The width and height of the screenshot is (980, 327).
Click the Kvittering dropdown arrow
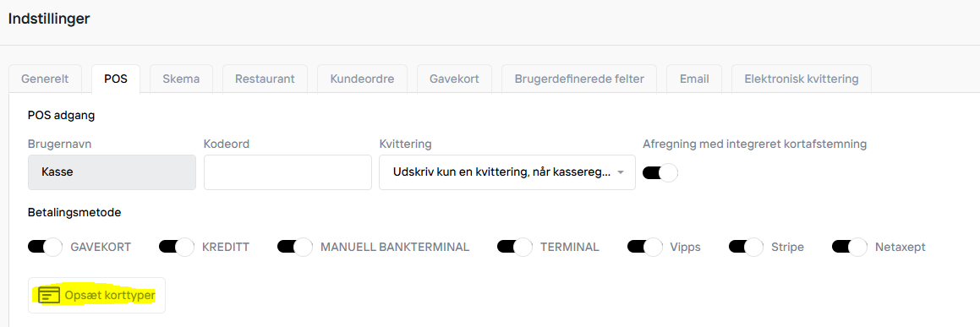pos(620,173)
